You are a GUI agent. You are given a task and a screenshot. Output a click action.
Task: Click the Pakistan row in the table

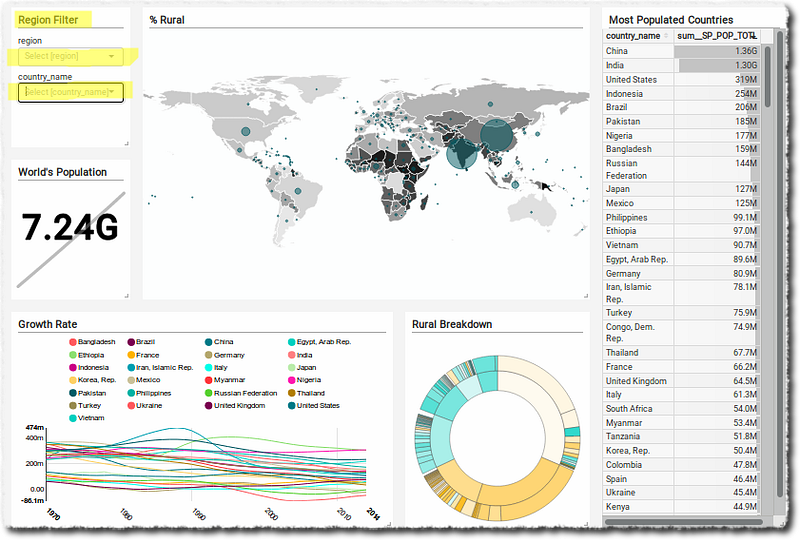click(x=681, y=121)
